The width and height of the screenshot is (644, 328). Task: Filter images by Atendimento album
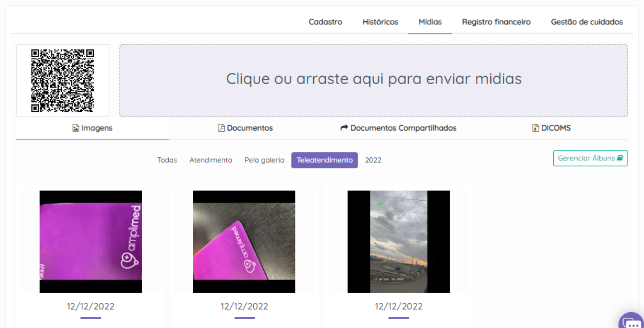coord(210,160)
